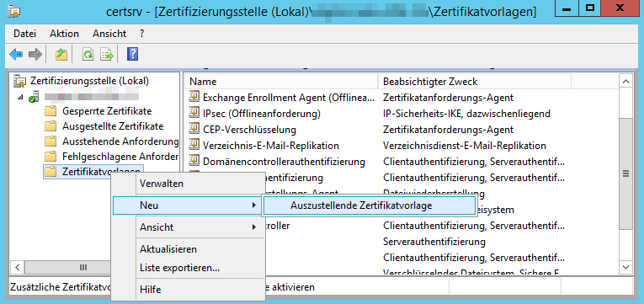The image size is (644, 304).
Task: Click the Help question mark toolbar icon
Action: tap(132, 54)
